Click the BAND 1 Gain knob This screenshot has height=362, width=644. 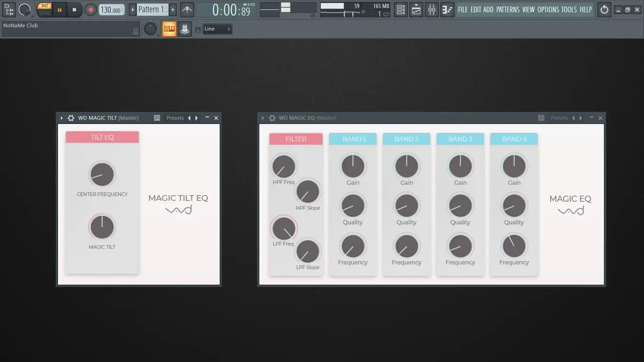[x=353, y=166]
